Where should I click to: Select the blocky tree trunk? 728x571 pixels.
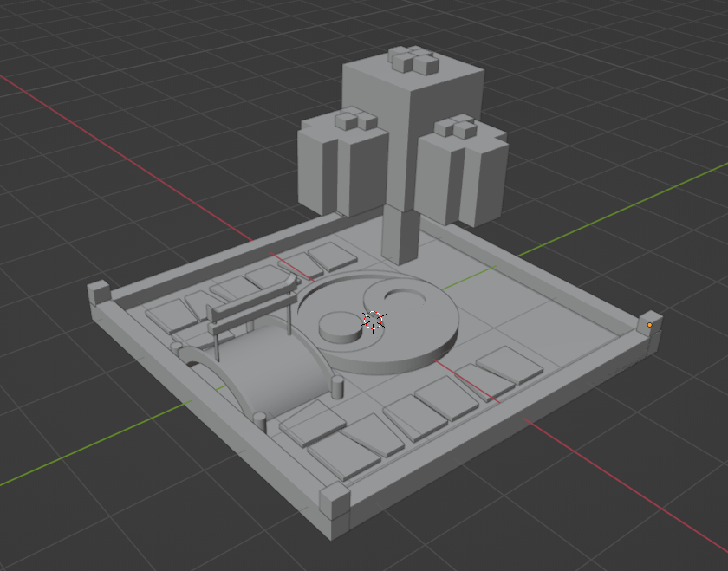(x=400, y=234)
